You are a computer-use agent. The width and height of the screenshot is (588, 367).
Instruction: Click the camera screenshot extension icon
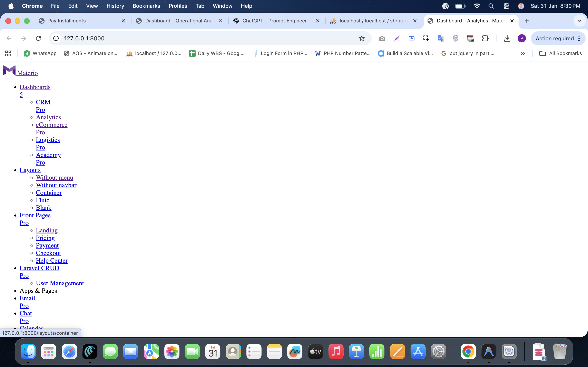click(382, 38)
